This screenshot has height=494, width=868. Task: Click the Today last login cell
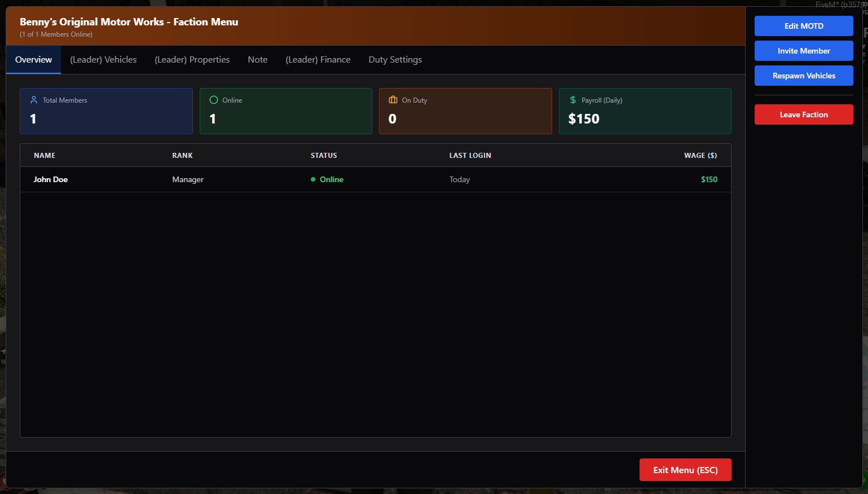click(x=460, y=179)
